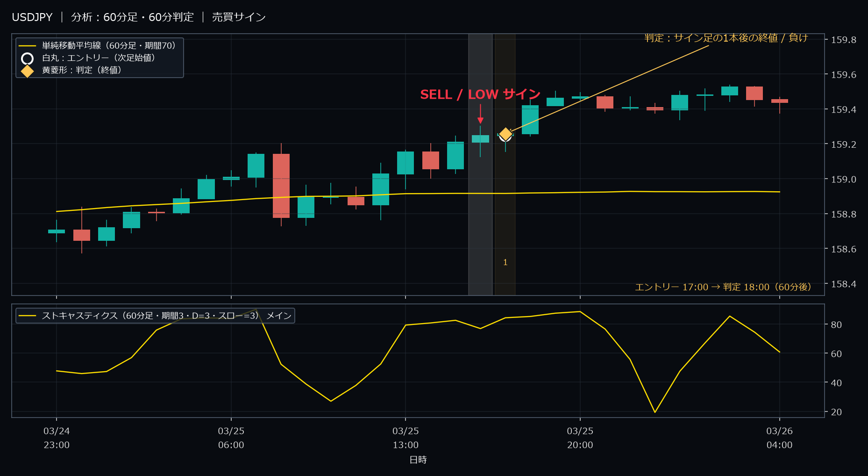Click '分析：60分足・60分判定' in the title
This screenshot has width=868, height=476.
click(x=132, y=17)
